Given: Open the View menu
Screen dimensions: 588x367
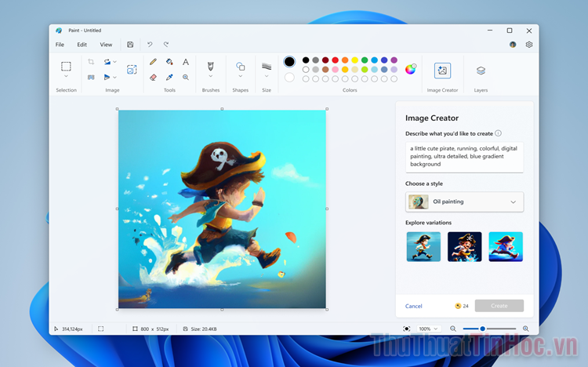Looking at the screenshot, I should point(106,45).
